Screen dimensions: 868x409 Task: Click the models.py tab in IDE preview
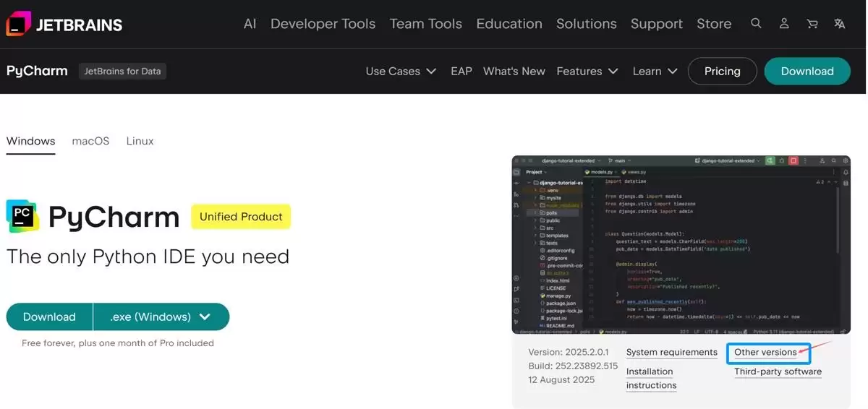(600, 172)
